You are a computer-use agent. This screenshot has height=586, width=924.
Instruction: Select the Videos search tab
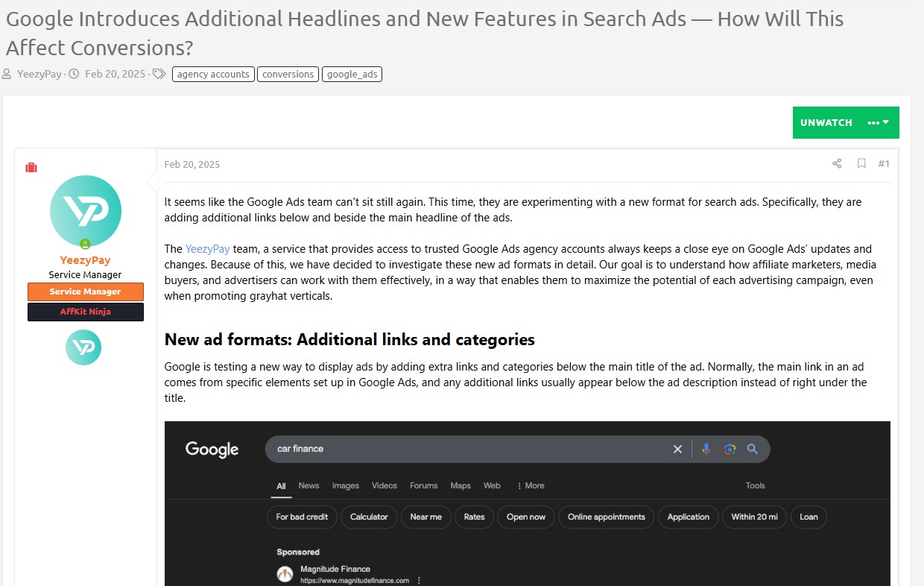point(385,485)
